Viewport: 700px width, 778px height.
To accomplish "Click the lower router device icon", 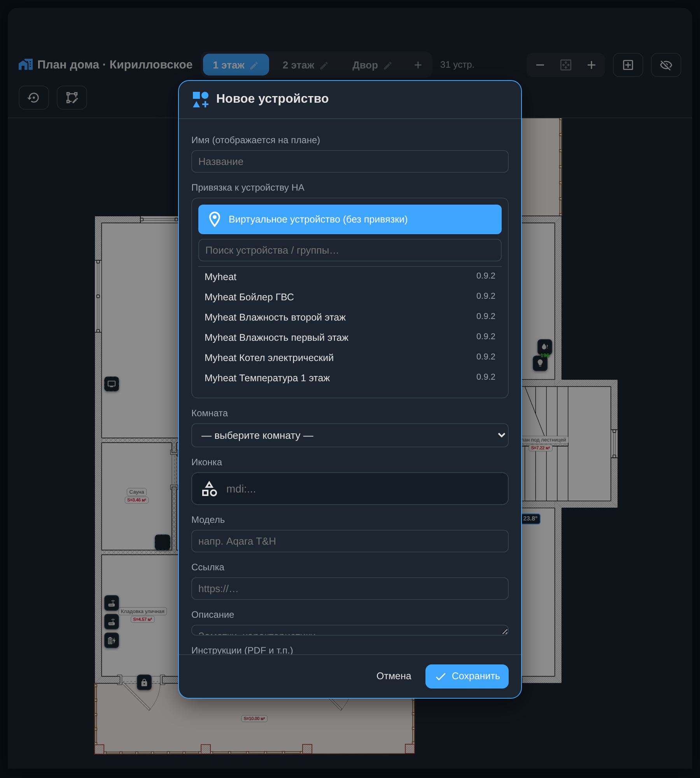I will (112, 622).
